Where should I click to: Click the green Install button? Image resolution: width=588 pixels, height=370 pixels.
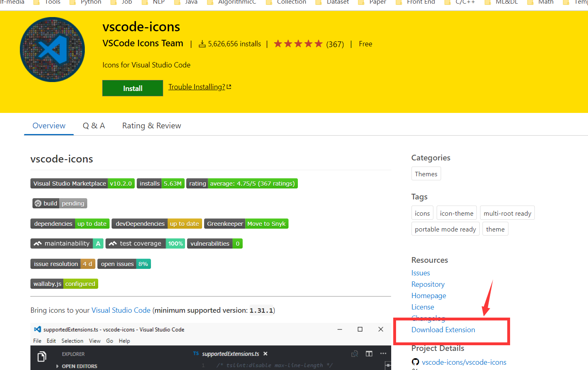tap(133, 88)
